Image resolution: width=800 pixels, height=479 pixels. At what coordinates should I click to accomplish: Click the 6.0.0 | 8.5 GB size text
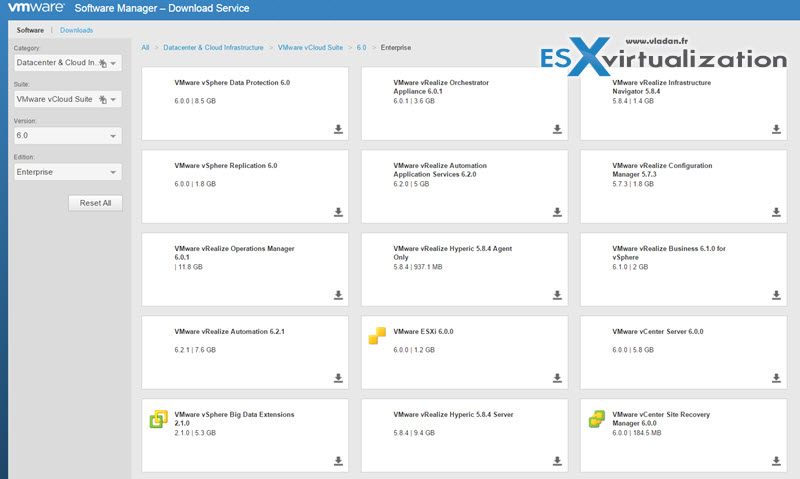tap(195, 101)
